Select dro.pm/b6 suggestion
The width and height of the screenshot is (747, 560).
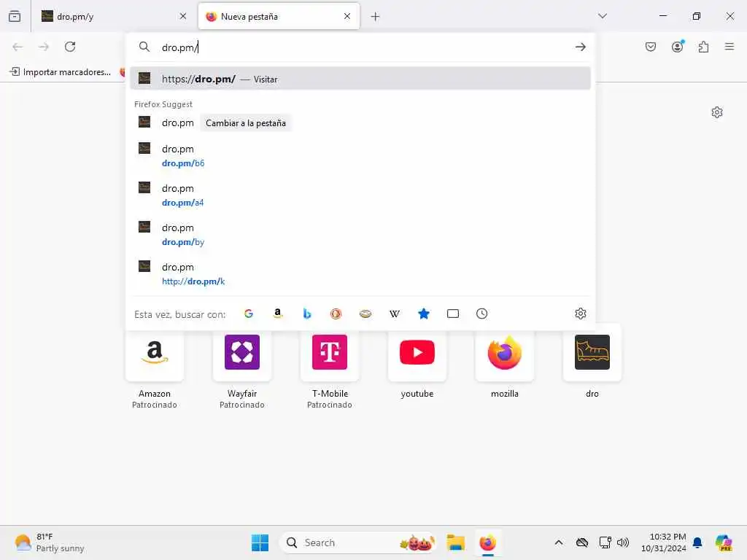[x=360, y=156]
